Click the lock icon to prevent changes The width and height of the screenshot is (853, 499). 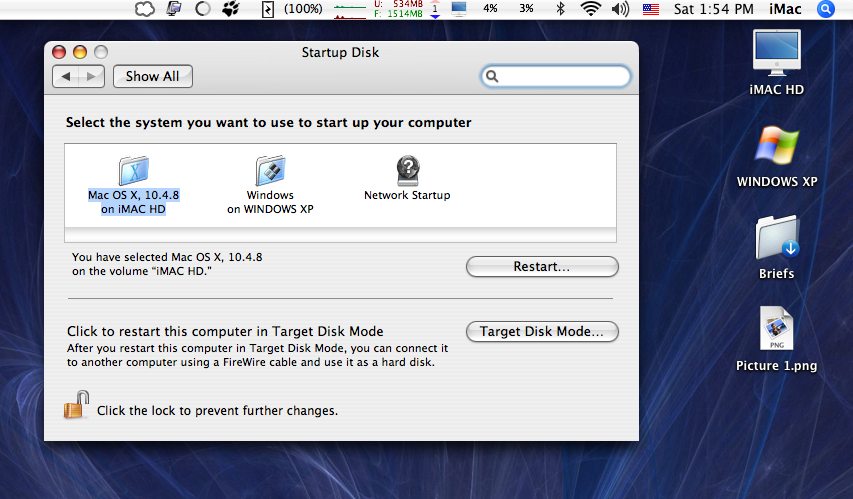click(76, 405)
